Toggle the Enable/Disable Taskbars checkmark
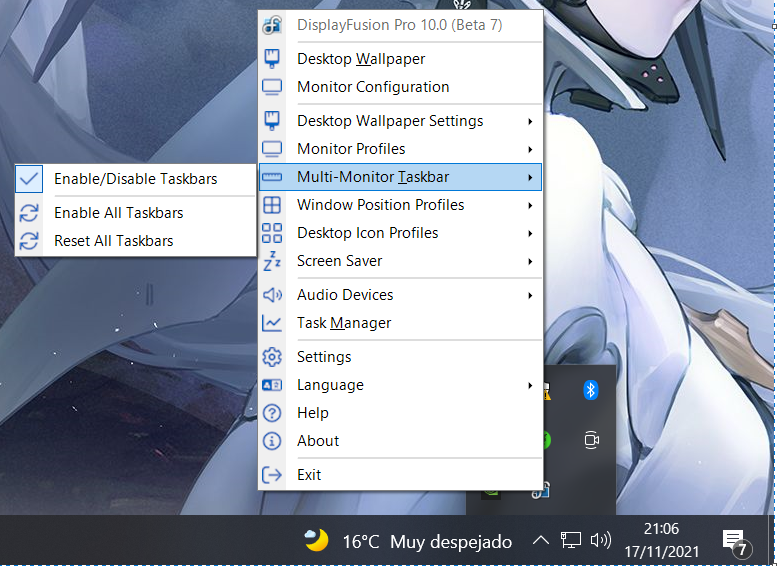Image resolution: width=778 pixels, height=566 pixels. pyautogui.click(x=30, y=179)
